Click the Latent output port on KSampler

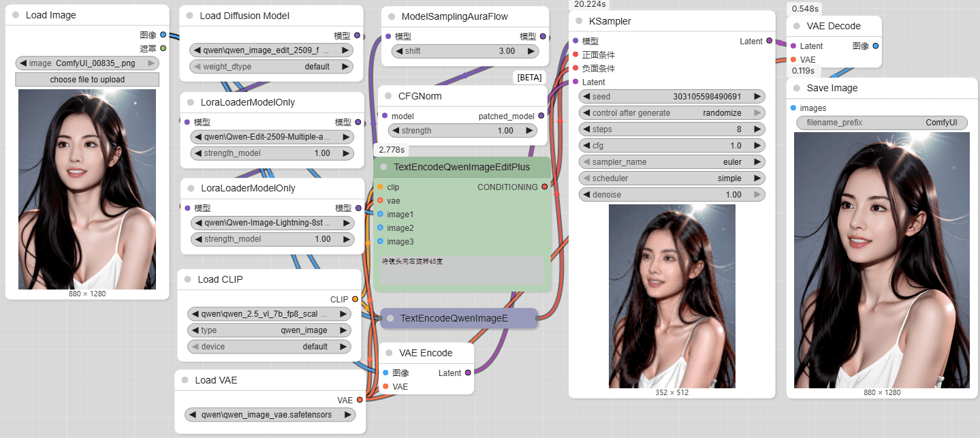click(x=769, y=41)
